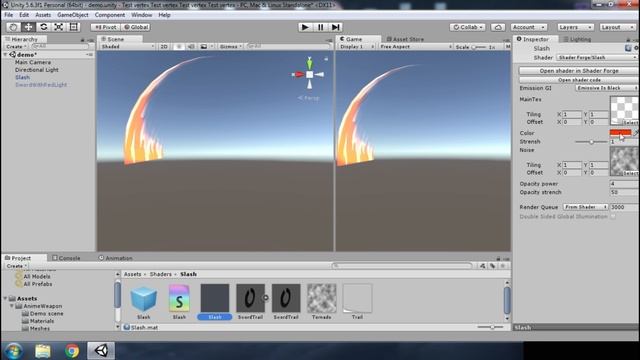Viewport: 640px width, 360px height.
Task: Select the Rect Transform tool
Action: [73, 27]
